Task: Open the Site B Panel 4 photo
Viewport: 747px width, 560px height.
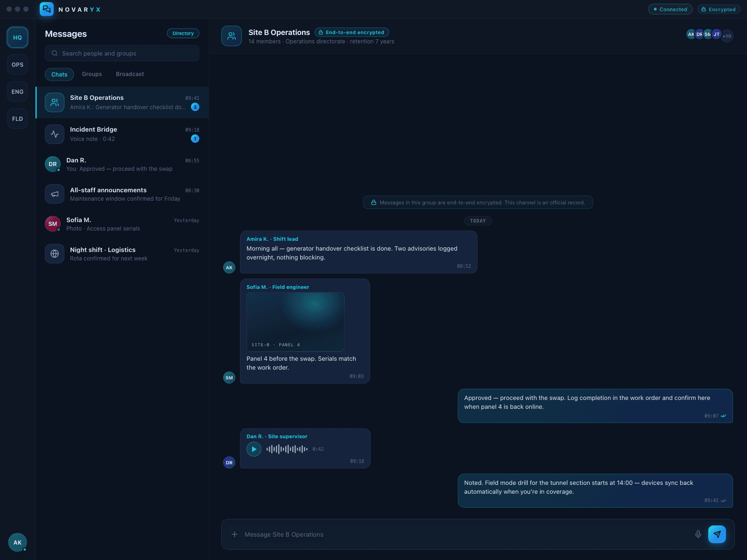Action: 296,322
